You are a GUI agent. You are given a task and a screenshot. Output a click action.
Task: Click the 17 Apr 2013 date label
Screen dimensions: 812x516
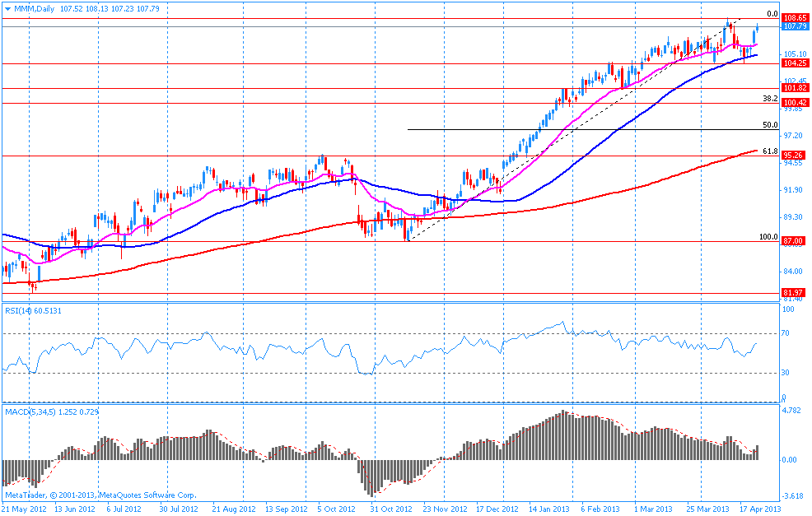(x=760, y=509)
